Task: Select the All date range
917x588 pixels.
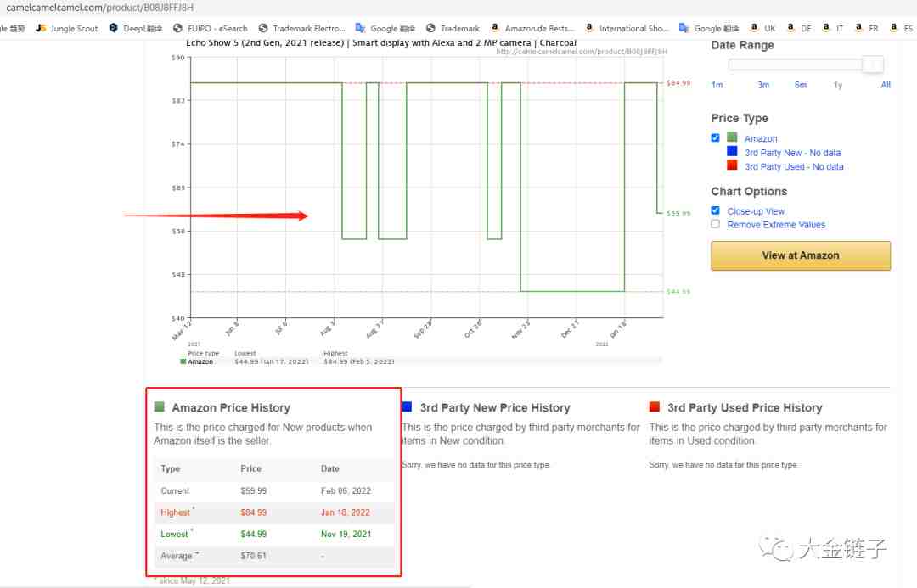Action: [x=886, y=85]
